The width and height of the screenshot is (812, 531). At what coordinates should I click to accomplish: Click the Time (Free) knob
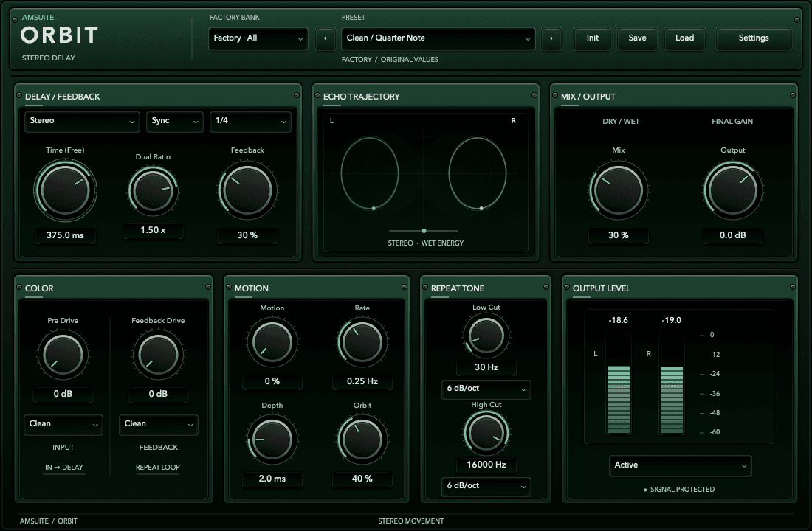(x=65, y=190)
